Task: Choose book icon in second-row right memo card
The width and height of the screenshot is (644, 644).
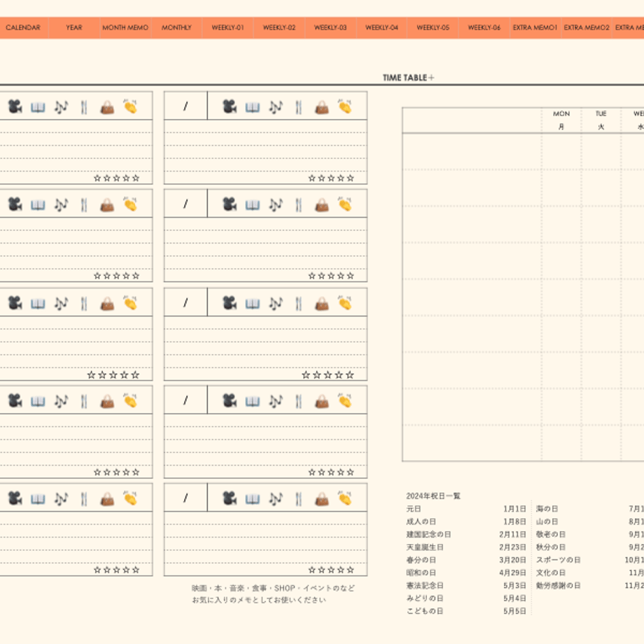Action: [x=253, y=205]
